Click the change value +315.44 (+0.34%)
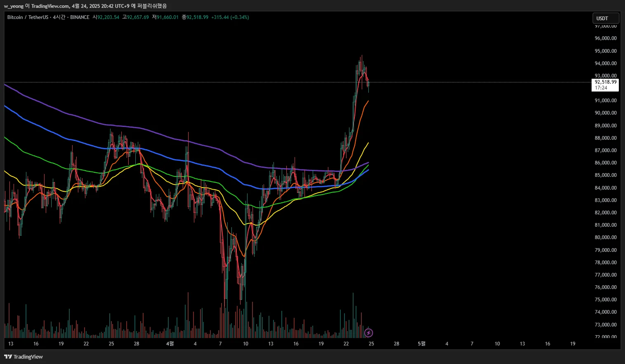 (230, 17)
